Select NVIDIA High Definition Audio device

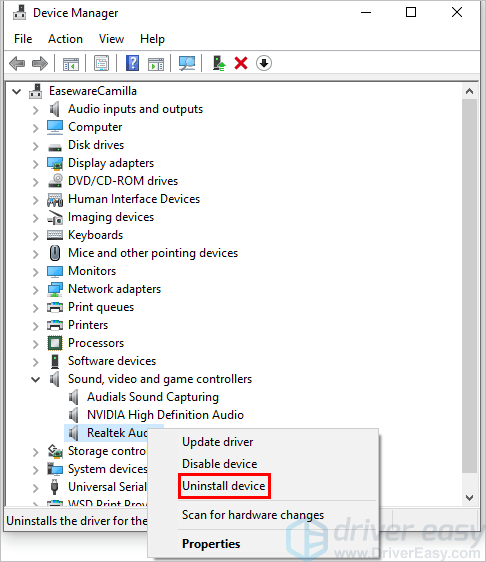(x=165, y=415)
